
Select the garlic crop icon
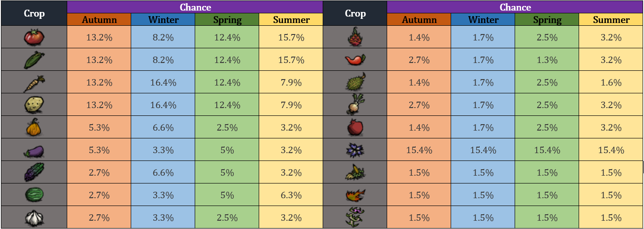[x=34, y=218]
